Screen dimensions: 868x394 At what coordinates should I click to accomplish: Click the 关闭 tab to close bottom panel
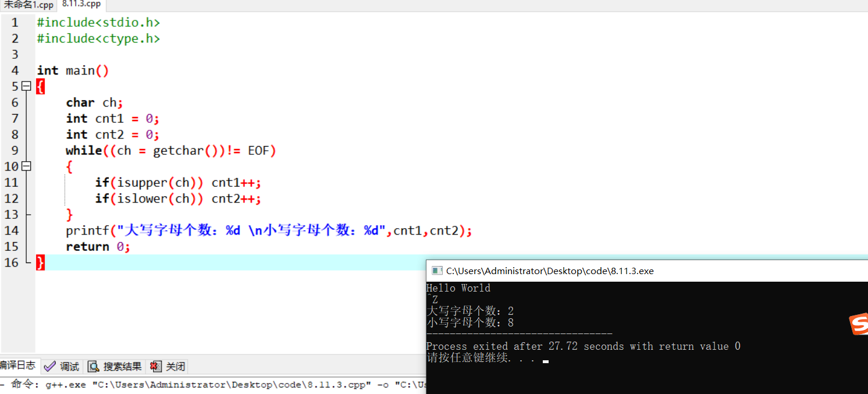(168, 366)
